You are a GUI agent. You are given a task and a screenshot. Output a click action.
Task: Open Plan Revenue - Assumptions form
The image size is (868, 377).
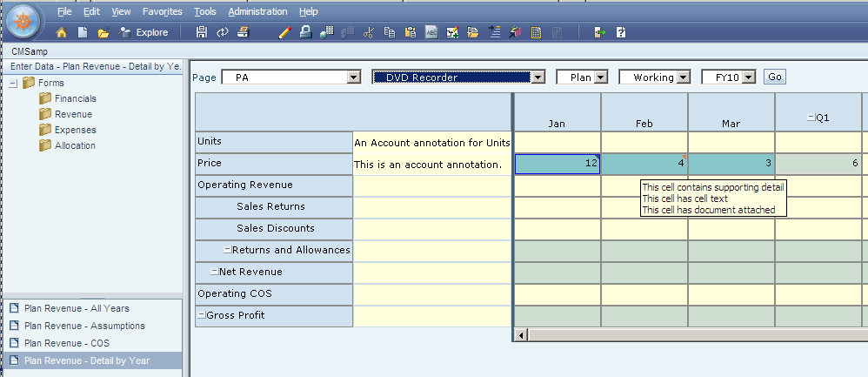(x=84, y=326)
